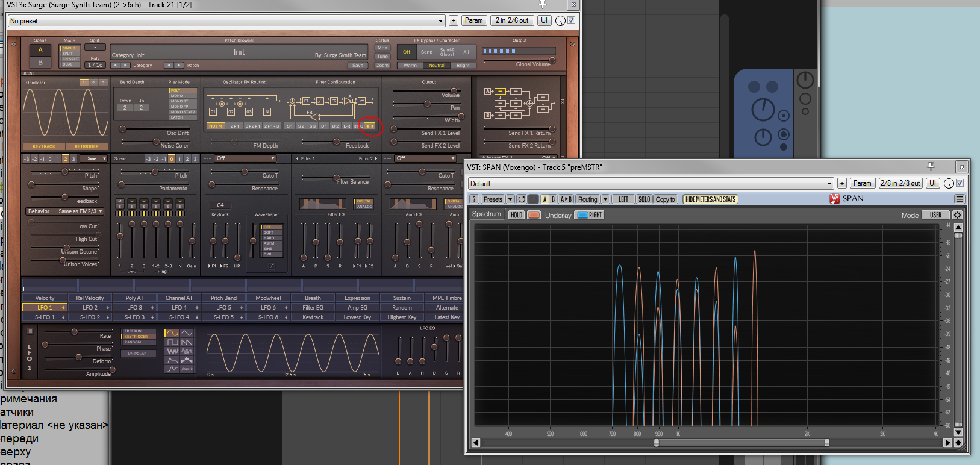Viewport: 980px width, 465px height.
Task: Pin the SPAN plugin window
Action: tap(931, 167)
